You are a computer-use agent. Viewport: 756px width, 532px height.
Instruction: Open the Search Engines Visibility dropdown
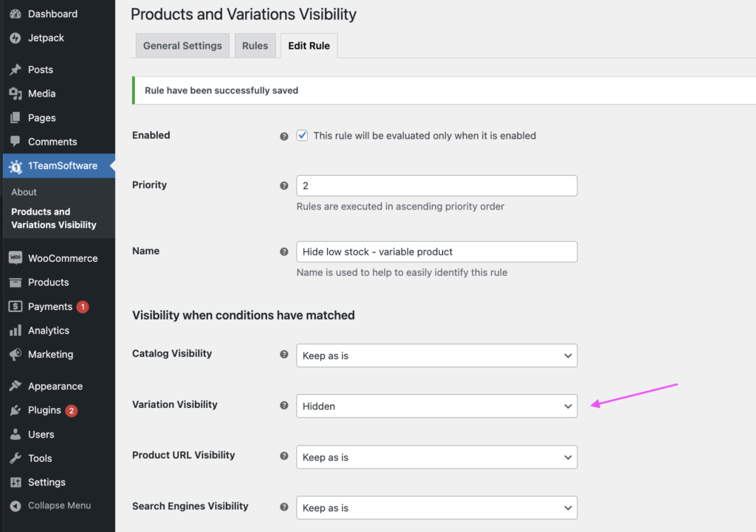click(x=436, y=508)
